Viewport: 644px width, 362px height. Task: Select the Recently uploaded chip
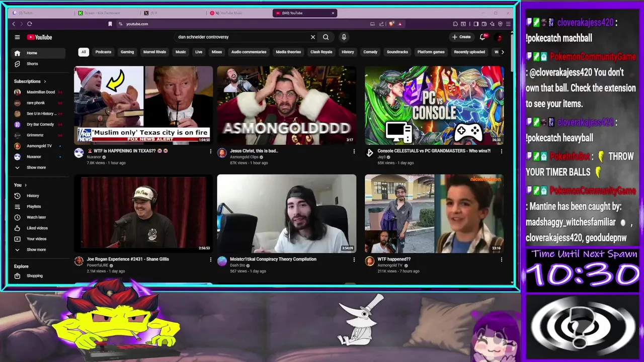point(469,52)
